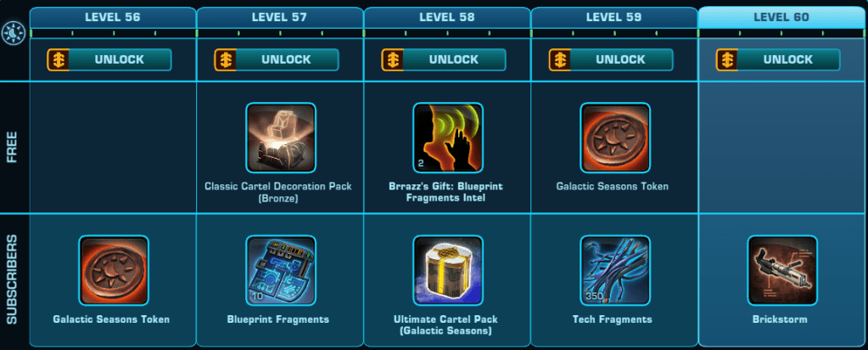Click the Level 56 Galactic Seasons Token icon
Image resolution: width=868 pixels, height=350 pixels.
[114, 271]
